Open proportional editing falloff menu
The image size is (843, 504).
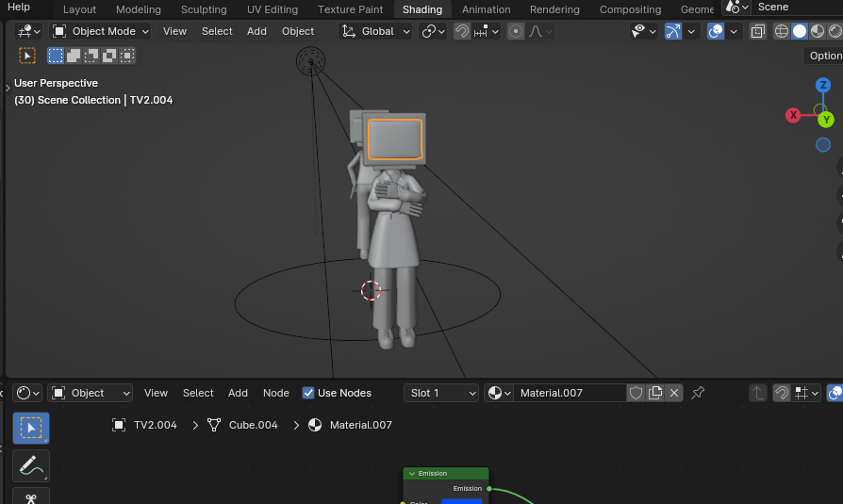(539, 31)
